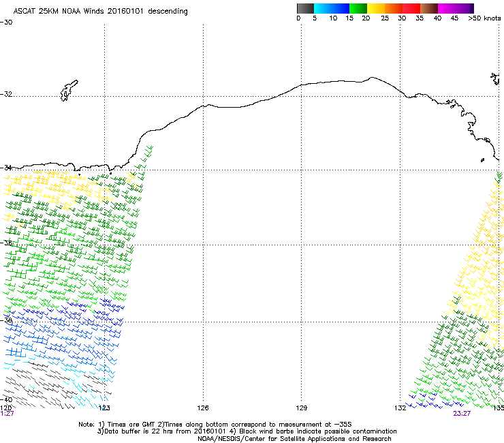Click the longitude label 129
Screen dimensions: 504x443
[x=301, y=408]
